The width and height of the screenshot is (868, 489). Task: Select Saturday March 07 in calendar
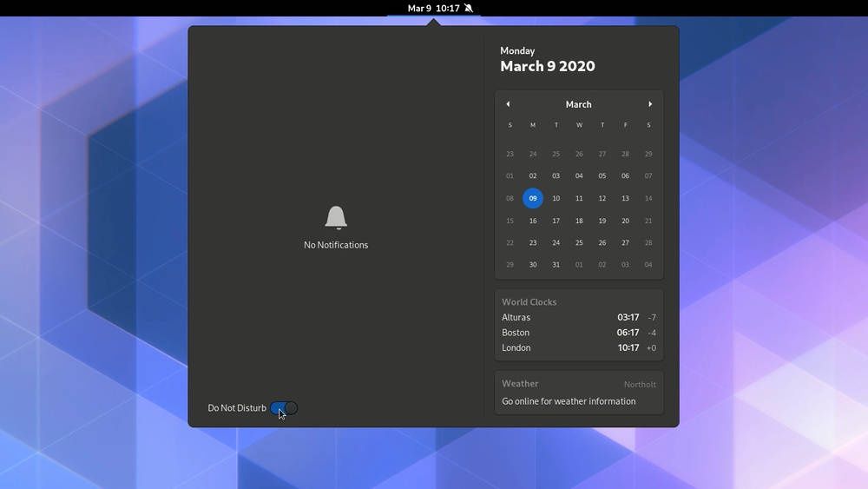648,176
